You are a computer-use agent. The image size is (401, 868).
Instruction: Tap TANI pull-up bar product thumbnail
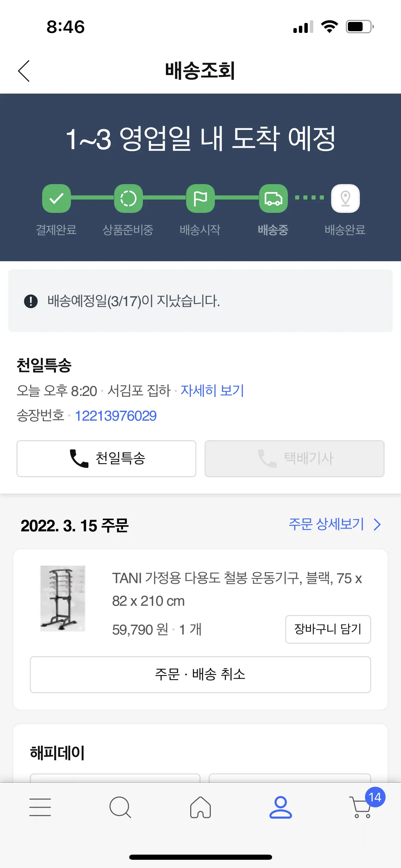click(x=62, y=598)
